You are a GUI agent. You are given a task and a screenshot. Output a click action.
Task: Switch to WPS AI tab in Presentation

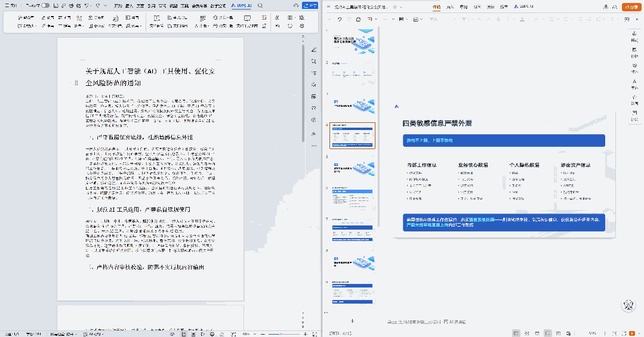tap(524, 7)
